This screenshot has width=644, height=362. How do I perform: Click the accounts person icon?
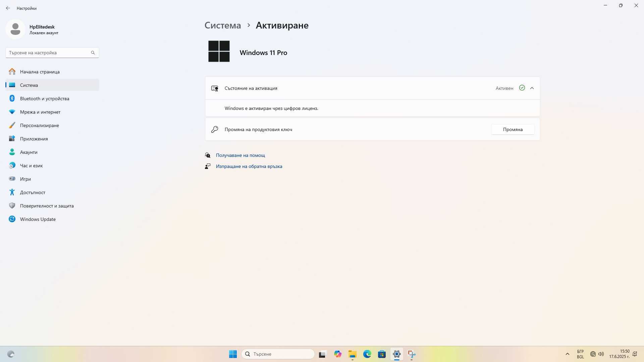click(12, 152)
